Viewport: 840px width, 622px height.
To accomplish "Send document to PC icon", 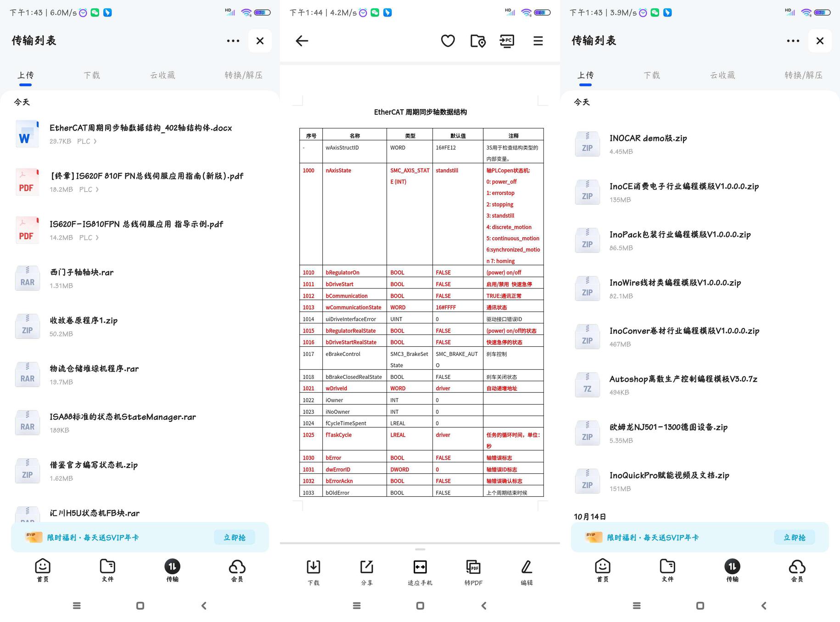I will (507, 41).
